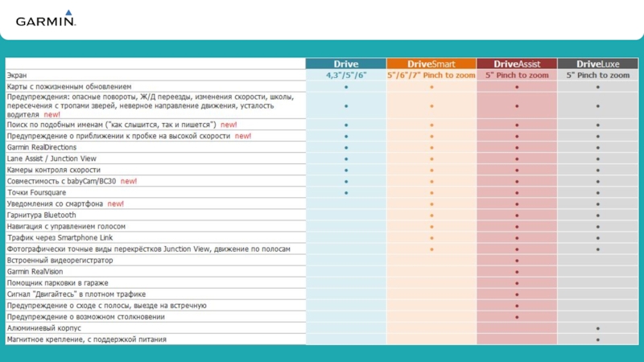Click the new! tag beside Уведомления со смартфона
This screenshot has height=362, width=644.
(x=116, y=204)
